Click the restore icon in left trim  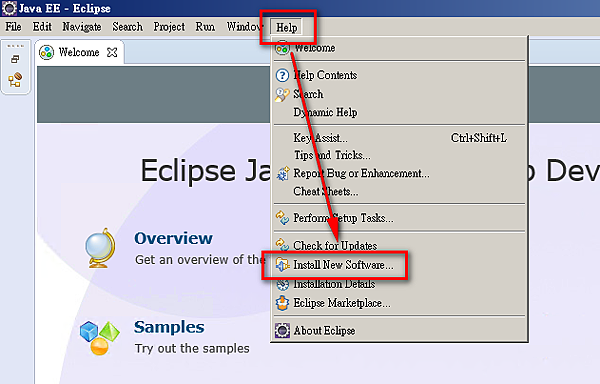pyautogui.click(x=15, y=59)
